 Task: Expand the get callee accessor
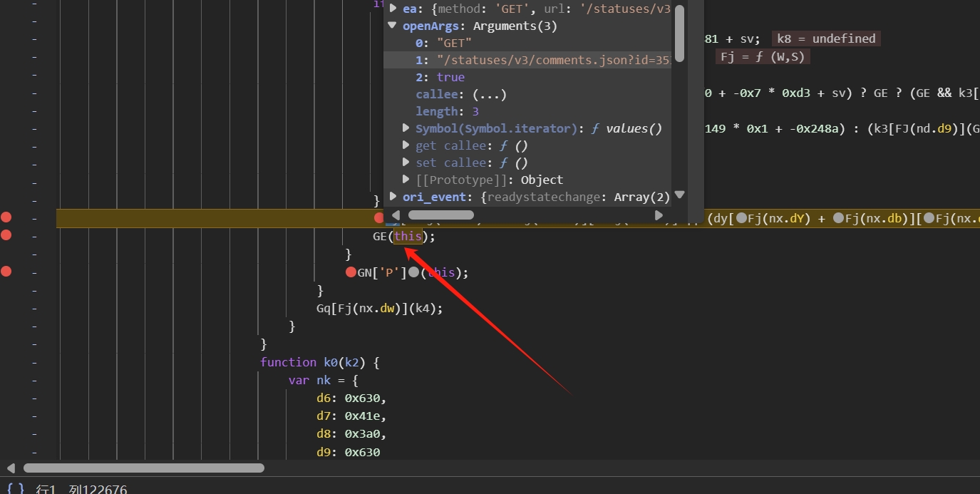pyautogui.click(x=406, y=145)
